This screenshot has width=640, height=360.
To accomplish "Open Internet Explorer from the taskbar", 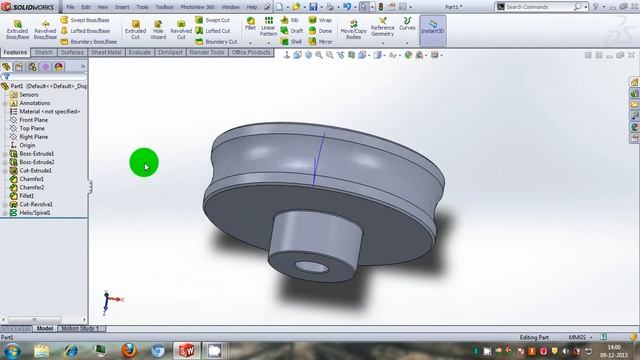I will [x=71, y=351].
